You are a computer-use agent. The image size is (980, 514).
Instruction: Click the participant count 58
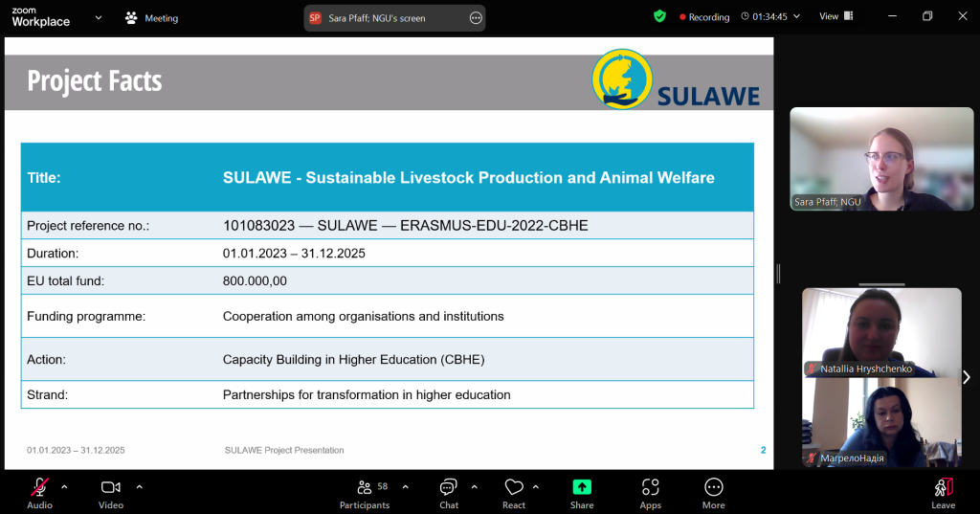(x=383, y=486)
